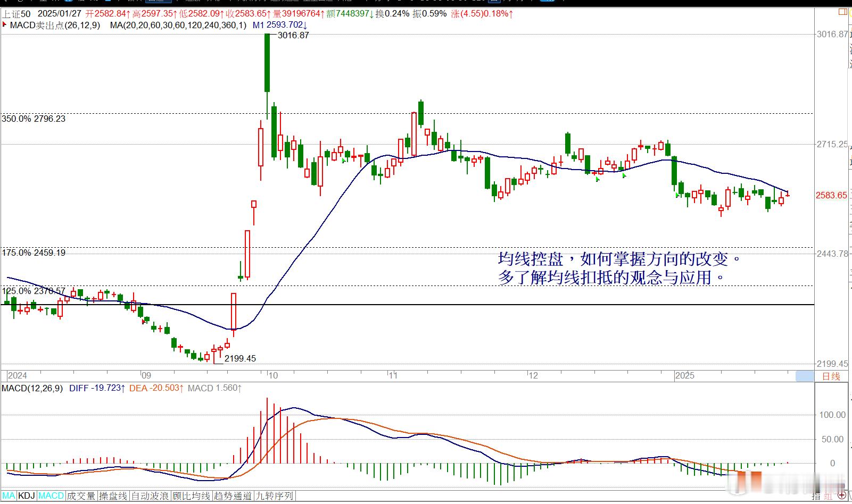Click the DIFF -19.723 value
This screenshot has width=852, height=504.
coord(97,388)
